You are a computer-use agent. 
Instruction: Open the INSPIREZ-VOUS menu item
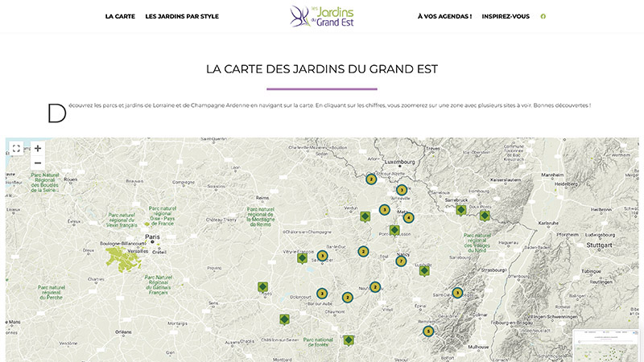[x=506, y=16]
